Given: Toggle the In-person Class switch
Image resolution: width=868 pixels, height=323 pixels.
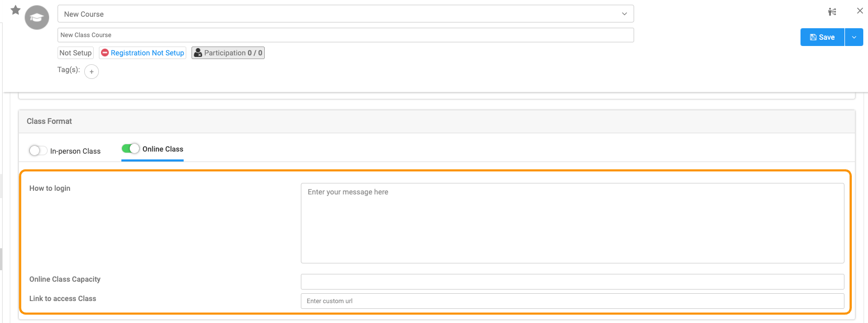Looking at the screenshot, I should (38, 151).
